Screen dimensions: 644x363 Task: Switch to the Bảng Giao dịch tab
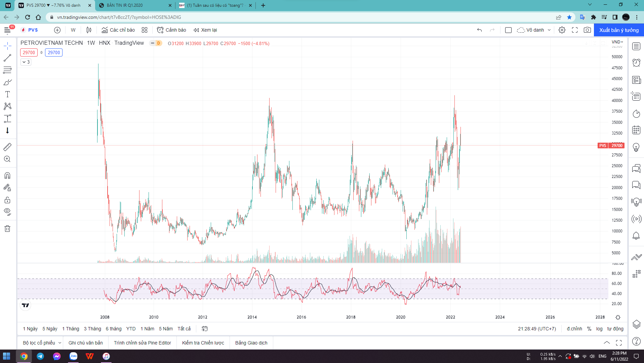click(x=251, y=343)
